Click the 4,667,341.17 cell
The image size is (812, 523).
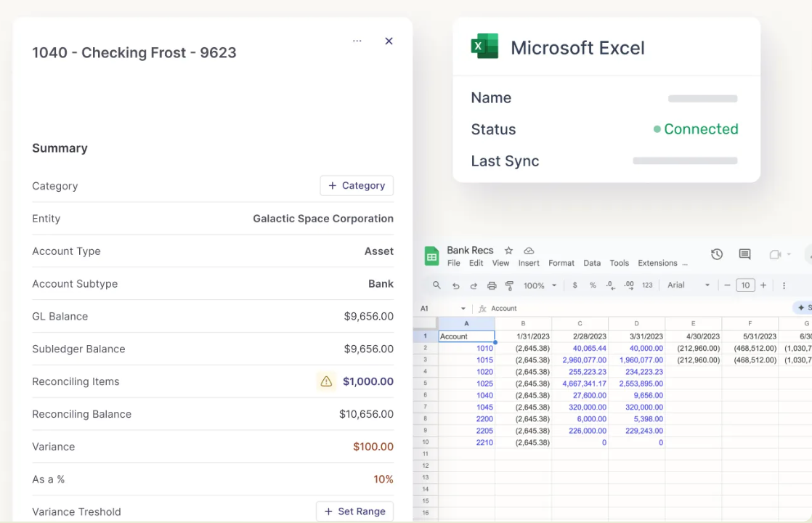coord(580,384)
